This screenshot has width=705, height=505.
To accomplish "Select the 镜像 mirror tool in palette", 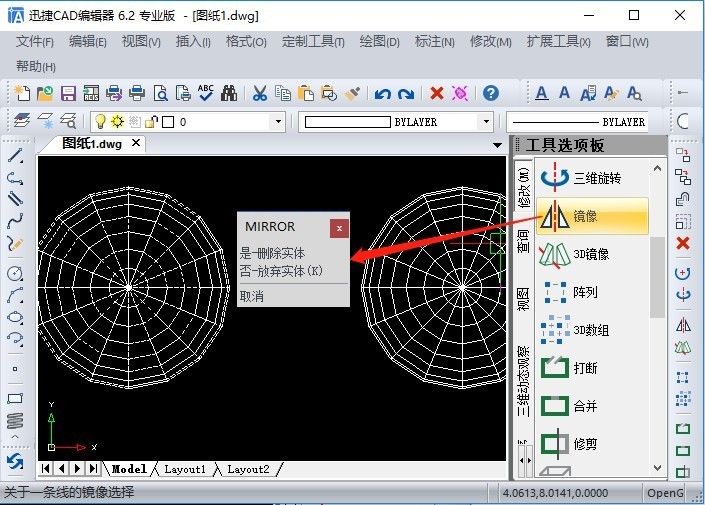I will pyautogui.click(x=592, y=216).
